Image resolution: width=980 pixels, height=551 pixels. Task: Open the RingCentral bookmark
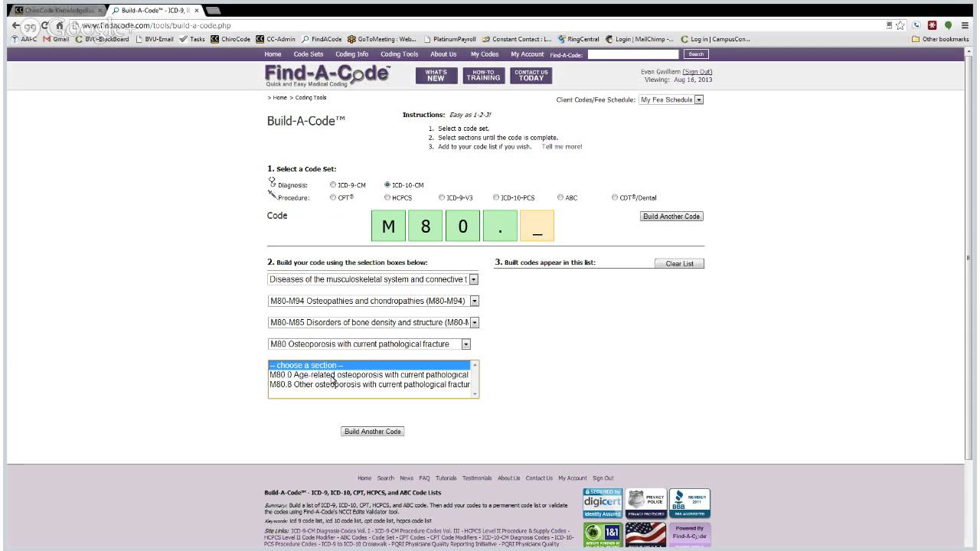click(579, 39)
